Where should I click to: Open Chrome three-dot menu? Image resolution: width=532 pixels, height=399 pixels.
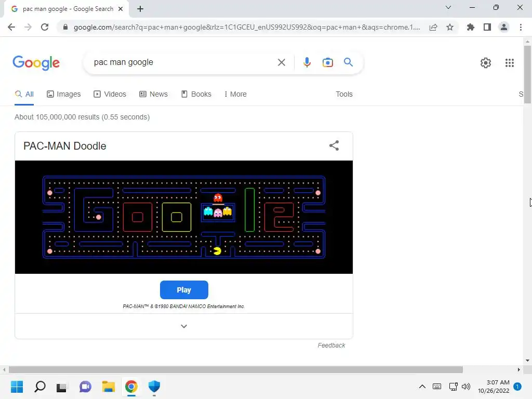pos(521,27)
